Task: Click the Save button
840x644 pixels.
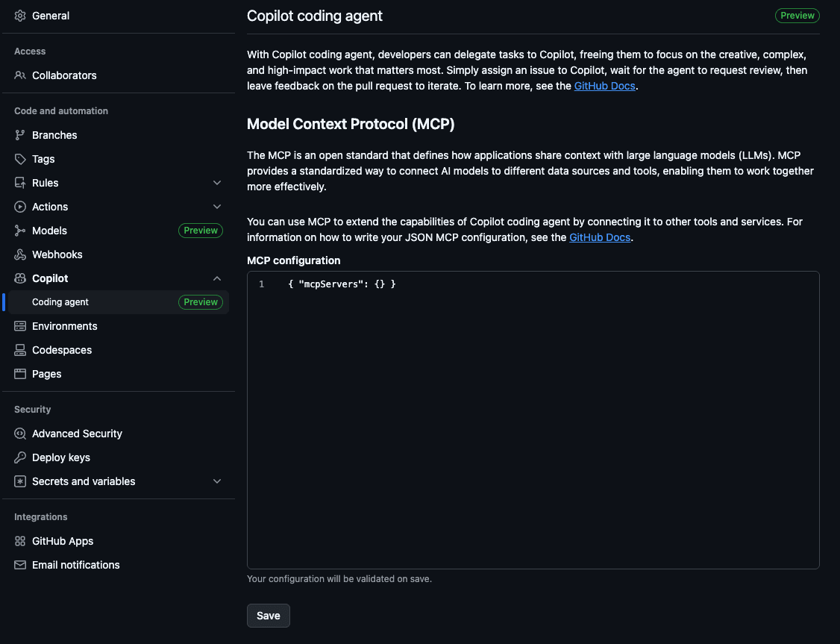Action: 269,616
